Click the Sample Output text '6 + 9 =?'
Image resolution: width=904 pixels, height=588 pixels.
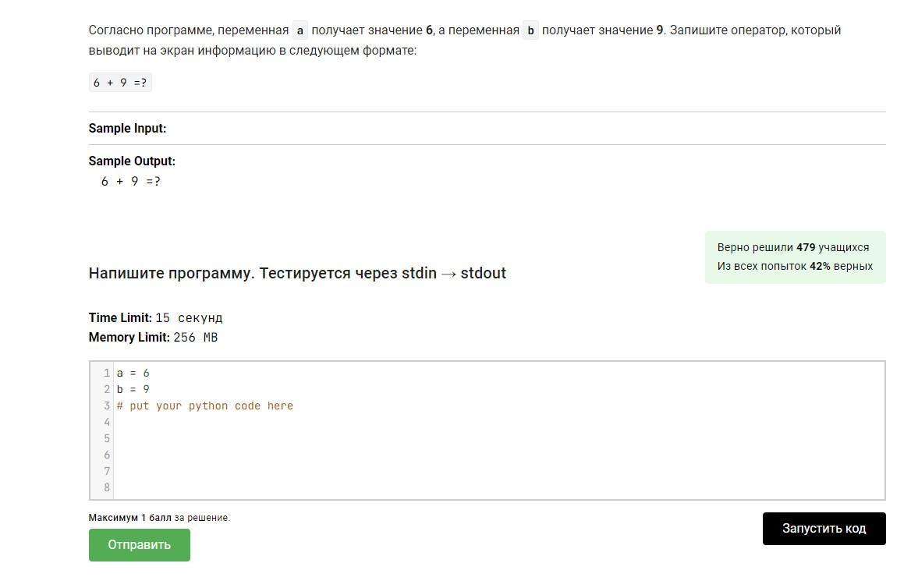click(131, 181)
